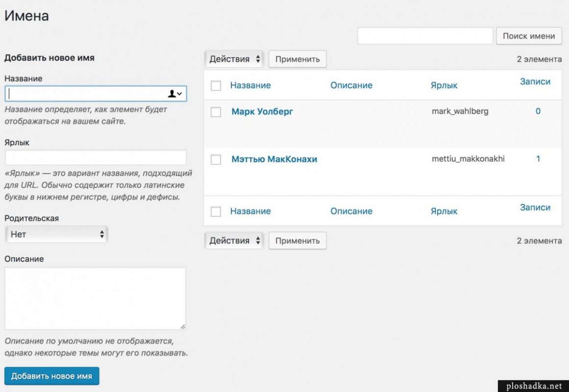Open the bottom Действия dropdown
Image resolution: width=569 pixels, height=392 pixels.
coord(234,240)
